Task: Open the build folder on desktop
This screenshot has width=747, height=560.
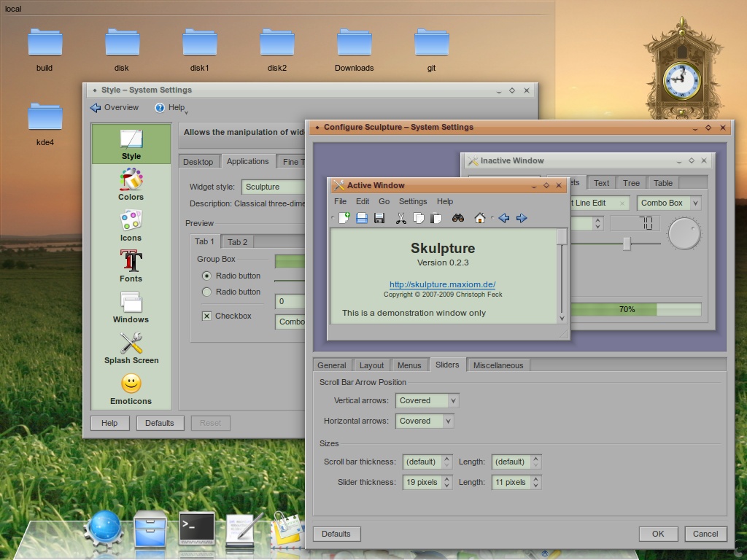Action: pyautogui.click(x=44, y=50)
